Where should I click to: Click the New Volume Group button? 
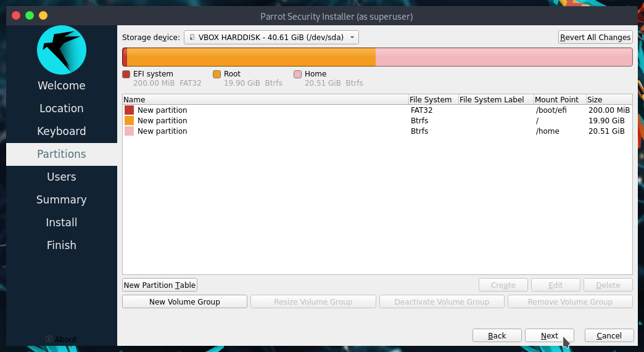pos(184,301)
